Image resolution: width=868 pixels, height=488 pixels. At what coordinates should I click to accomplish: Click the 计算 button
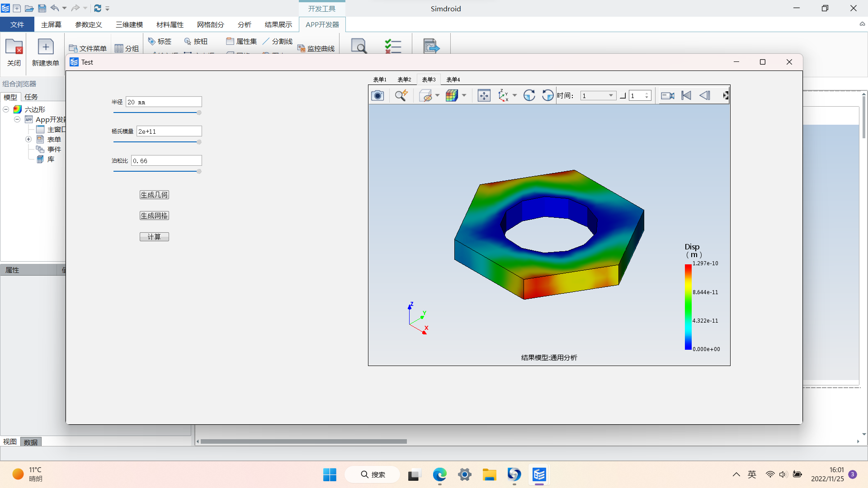coord(154,237)
